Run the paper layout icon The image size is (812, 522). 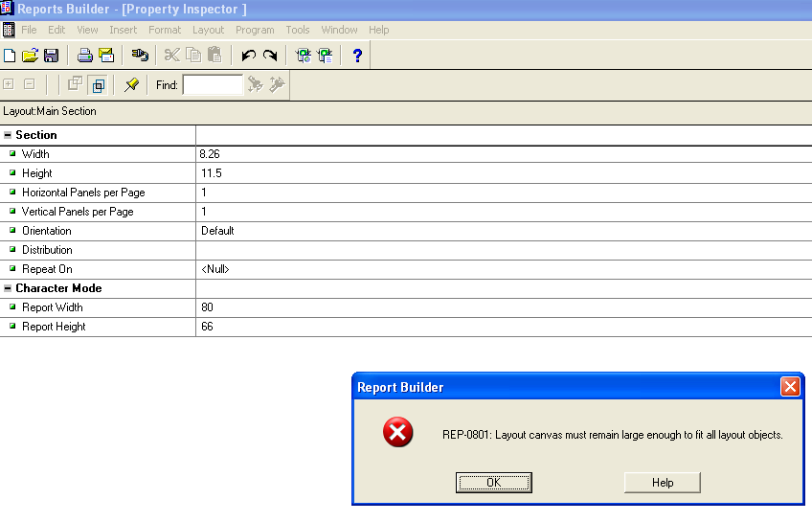325,56
